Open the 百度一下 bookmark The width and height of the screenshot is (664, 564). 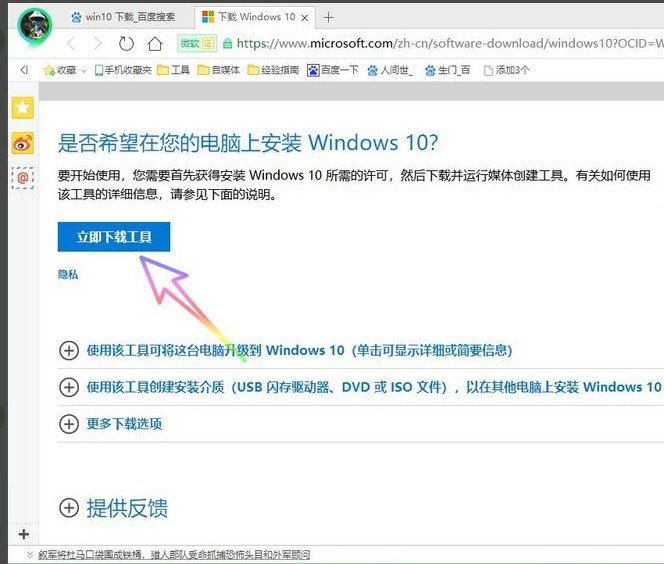click(332, 70)
